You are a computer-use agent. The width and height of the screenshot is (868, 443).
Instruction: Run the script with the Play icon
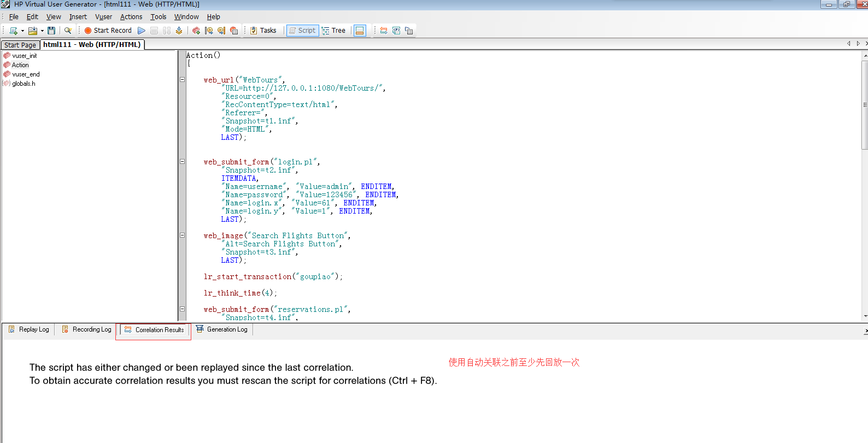142,31
